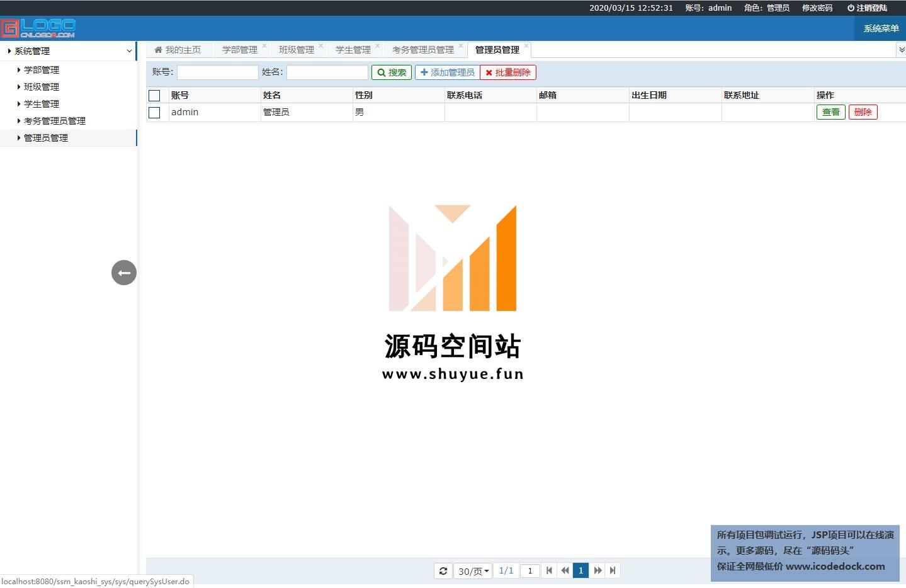The width and height of the screenshot is (906, 588).
Task: Open tab list double-chevron menu
Action: tap(901, 50)
